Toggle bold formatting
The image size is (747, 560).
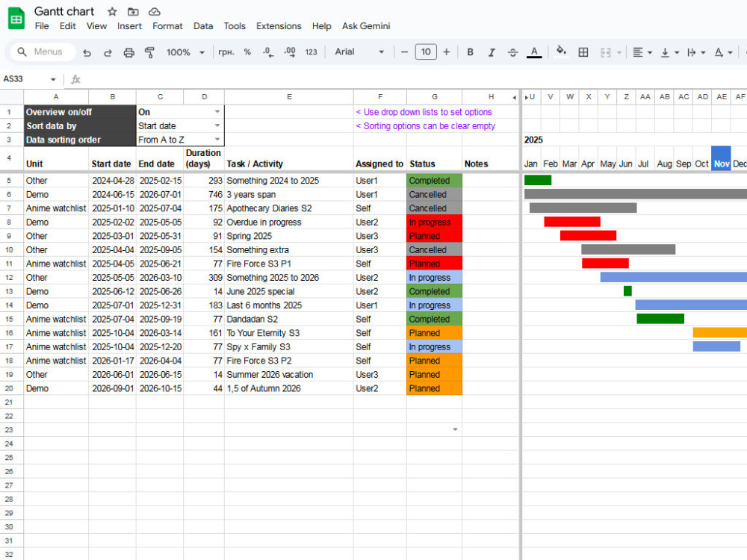click(470, 52)
